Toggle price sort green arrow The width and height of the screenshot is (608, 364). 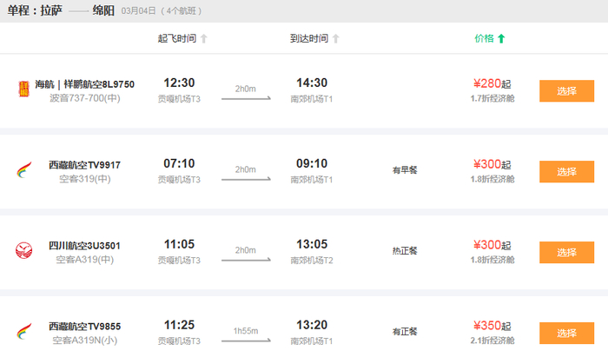501,38
